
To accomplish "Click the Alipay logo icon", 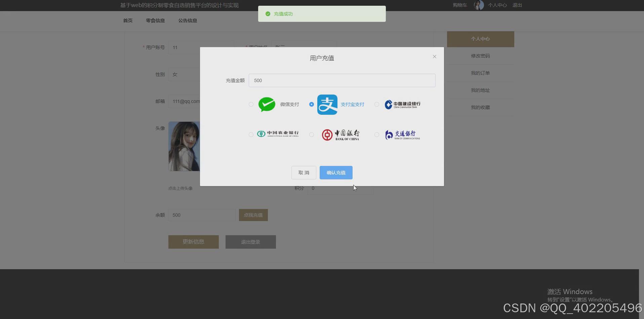I will pyautogui.click(x=327, y=104).
